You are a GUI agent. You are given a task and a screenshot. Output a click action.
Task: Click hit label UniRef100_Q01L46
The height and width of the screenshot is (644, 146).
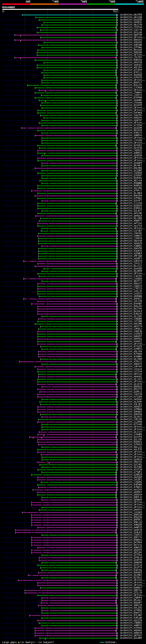pos(131,32)
